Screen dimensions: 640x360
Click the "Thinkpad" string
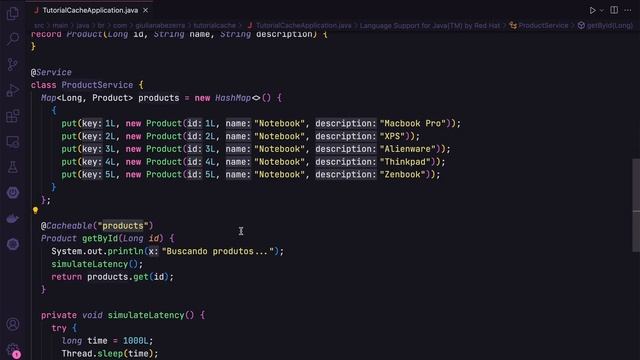pos(404,162)
